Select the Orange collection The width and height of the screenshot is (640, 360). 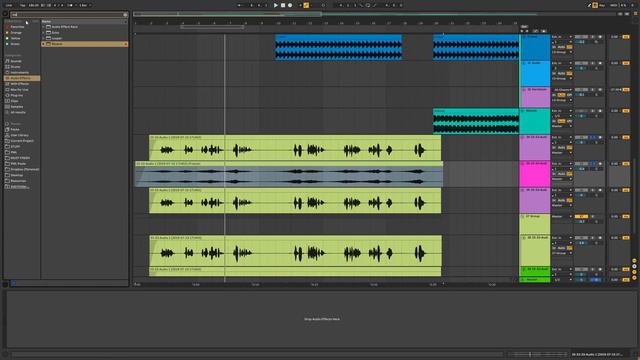pos(16,32)
